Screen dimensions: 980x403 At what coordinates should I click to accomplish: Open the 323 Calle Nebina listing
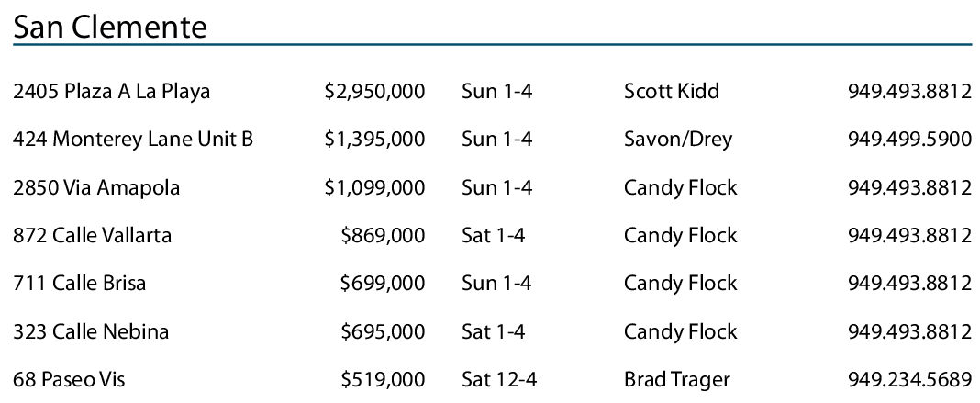tap(91, 331)
